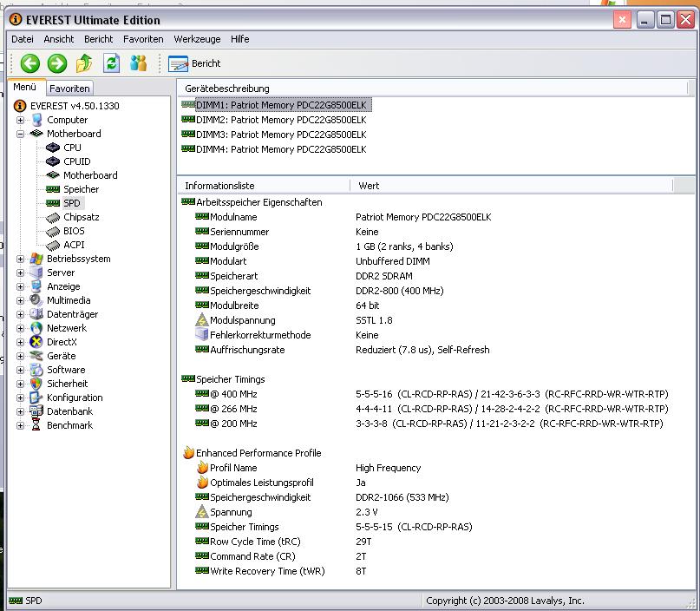Open the Datei menu
Image resolution: width=700 pixels, height=611 pixels.
click(x=23, y=39)
